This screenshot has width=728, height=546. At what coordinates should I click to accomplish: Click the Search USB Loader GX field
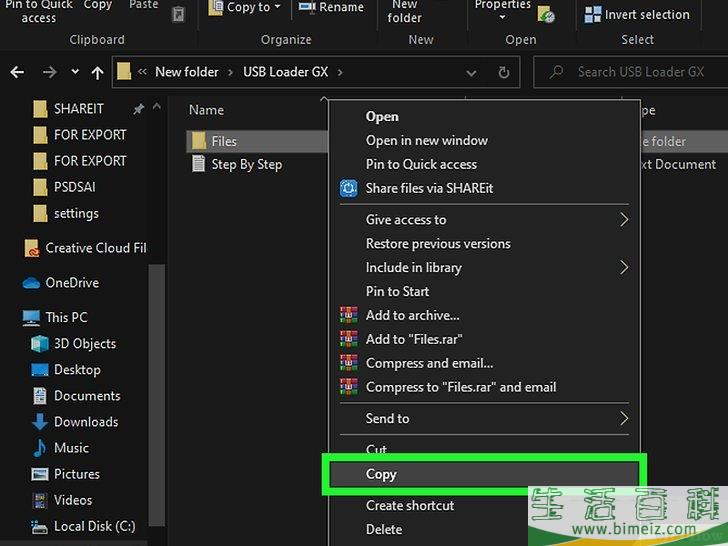(630, 72)
